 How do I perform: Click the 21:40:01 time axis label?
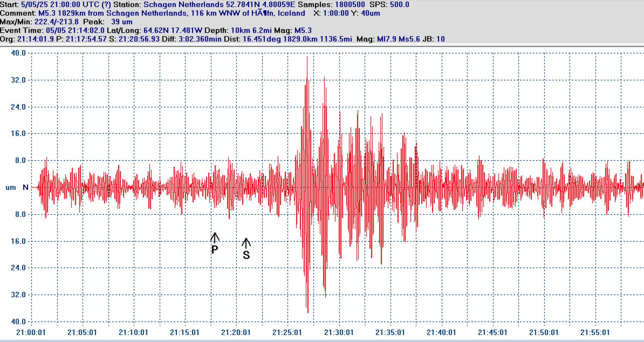[441, 333]
